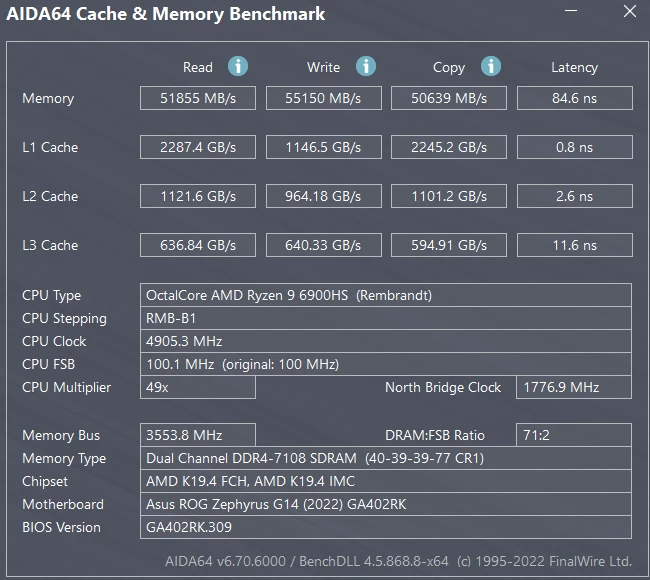Minimize the AIDA64 benchmark window
The height and width of the screenshot is (580, 650).
pyautogui.click(x=571, y=11)
